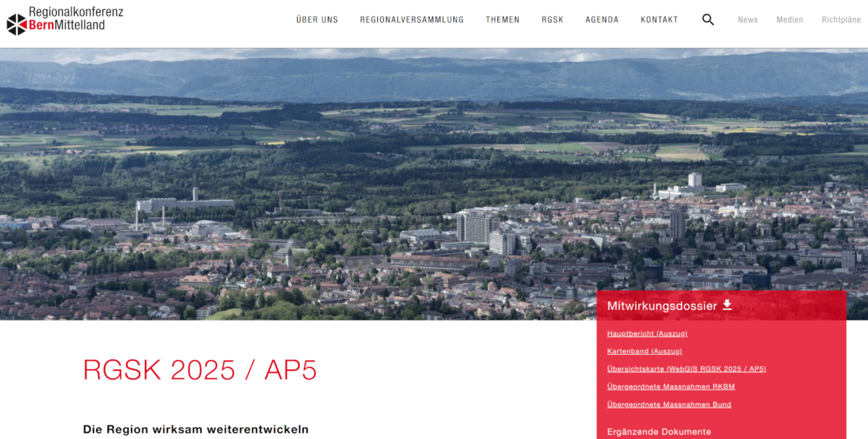The width and height of the screenshot is (868, 439).
Task: Click Übergeordnete Massnahmen RKBM link
Action: (x=671, y=386)
